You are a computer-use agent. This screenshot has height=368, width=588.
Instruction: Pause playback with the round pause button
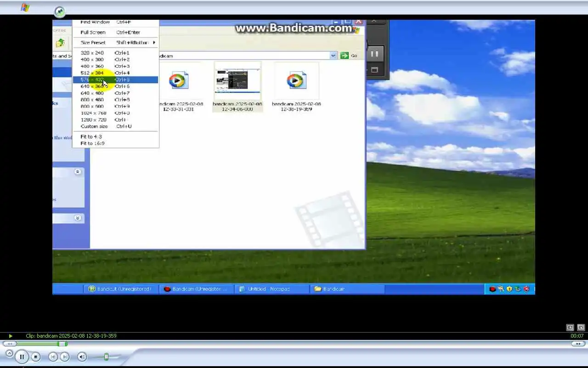22,356
